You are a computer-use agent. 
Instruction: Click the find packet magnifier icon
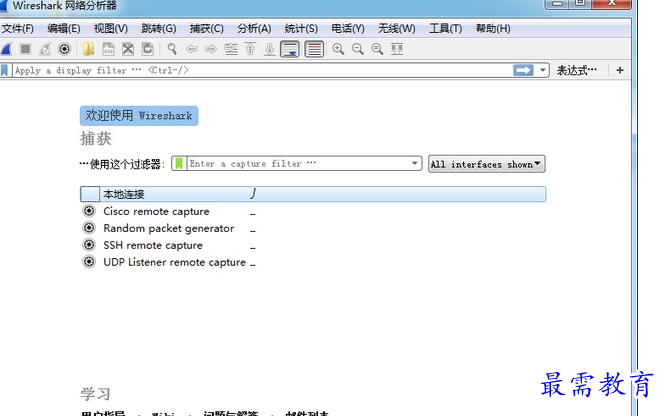coord(172,49)
